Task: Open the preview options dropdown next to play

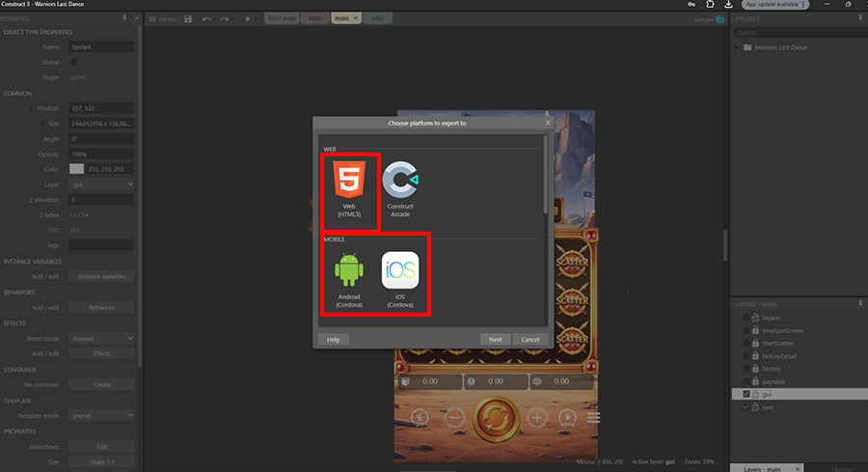Action: [256, 19]
